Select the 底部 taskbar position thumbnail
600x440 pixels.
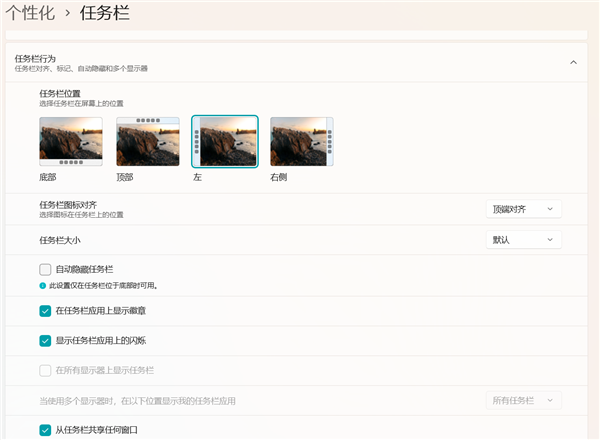coord(71,141)
